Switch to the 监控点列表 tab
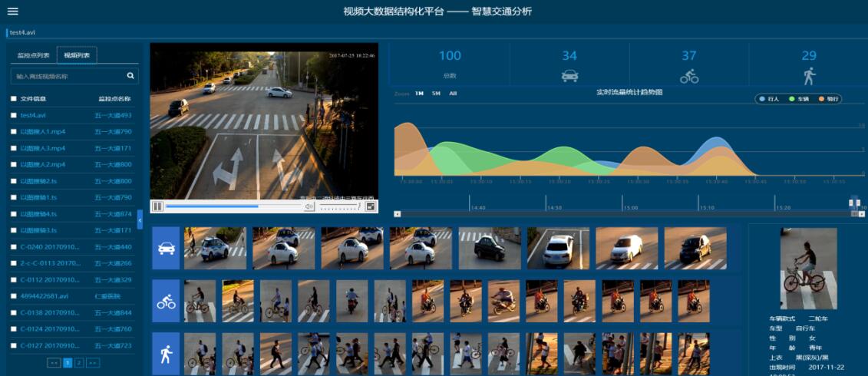Viewport: 868px width, 376px height. point(33,55)
